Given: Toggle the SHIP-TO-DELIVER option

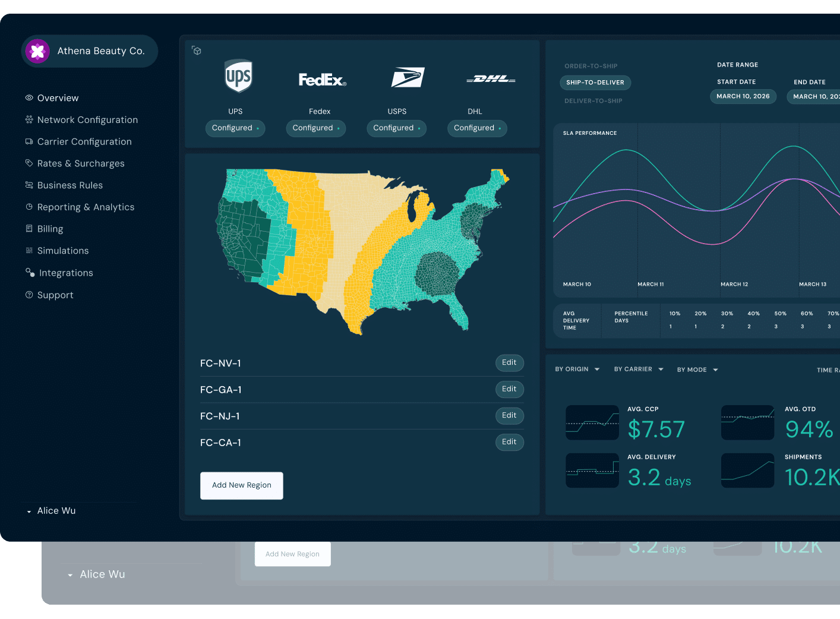Looking at the screenshot, I should (x=595, y=83).
